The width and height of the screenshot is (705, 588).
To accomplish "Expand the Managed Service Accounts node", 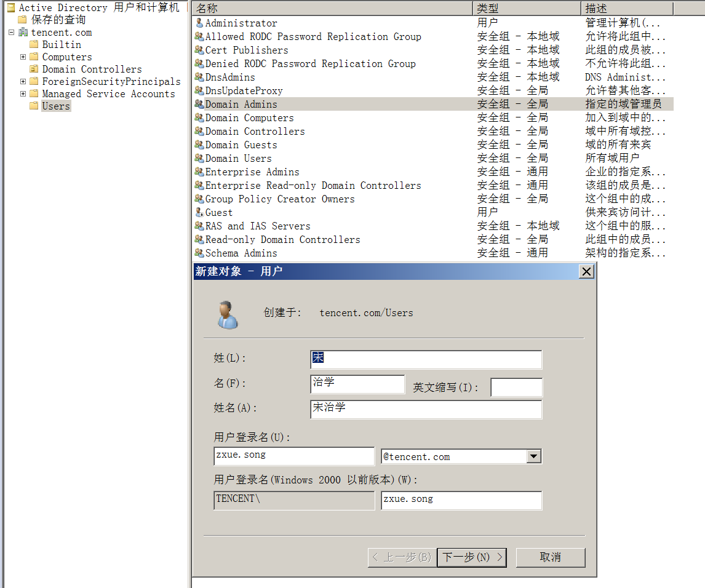I will [x=23, y=93].
